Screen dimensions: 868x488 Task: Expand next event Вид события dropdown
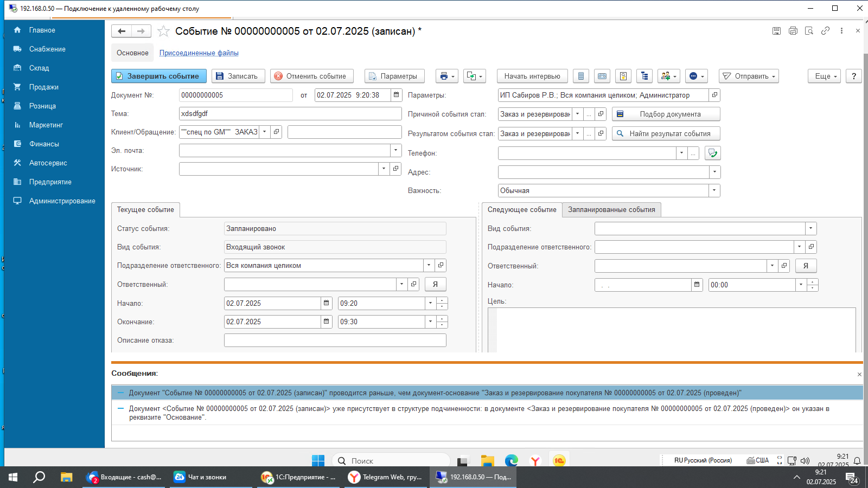coord(810,228)
